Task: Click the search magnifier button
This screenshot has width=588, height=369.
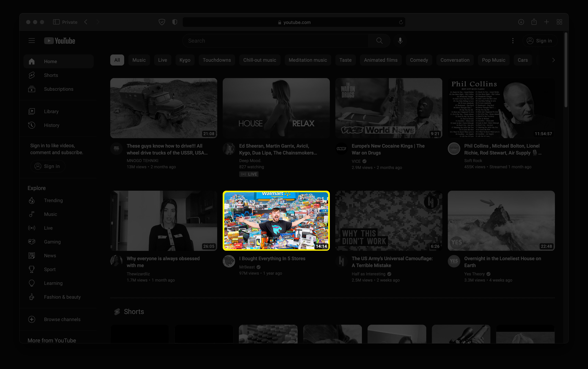Action: (x=379, y=41)
